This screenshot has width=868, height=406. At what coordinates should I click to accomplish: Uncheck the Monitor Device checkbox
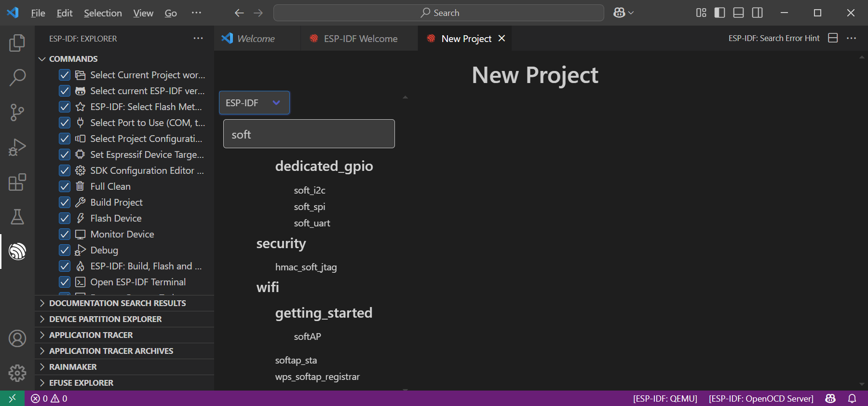(x=65, y=234)
